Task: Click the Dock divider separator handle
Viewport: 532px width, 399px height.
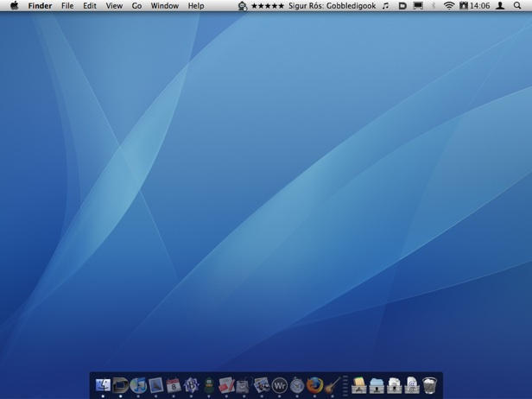Action: (x=345, y=385)
